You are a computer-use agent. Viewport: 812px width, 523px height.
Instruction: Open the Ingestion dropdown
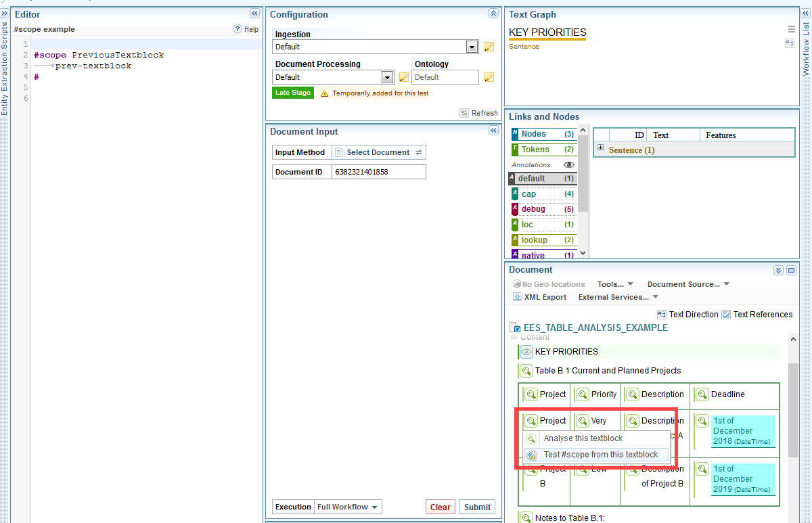(x=472, y=47)
